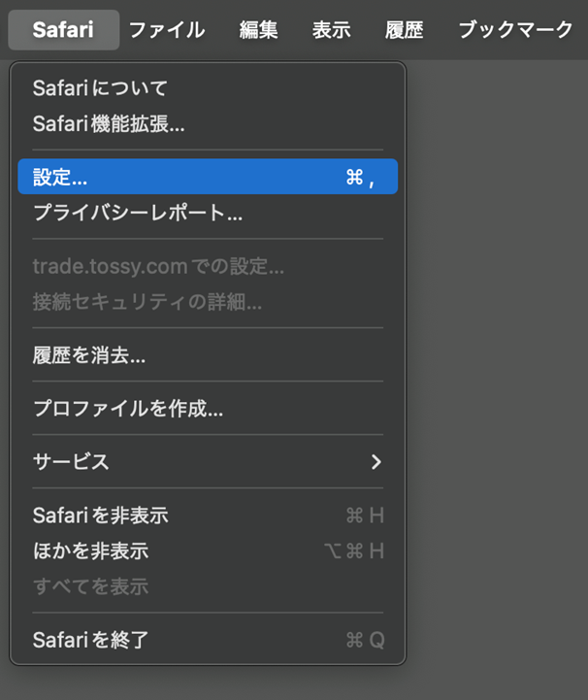Viewport: 588px width, 700px height.
Task: Expand the サービス submenu
Action: coord(71,462)
